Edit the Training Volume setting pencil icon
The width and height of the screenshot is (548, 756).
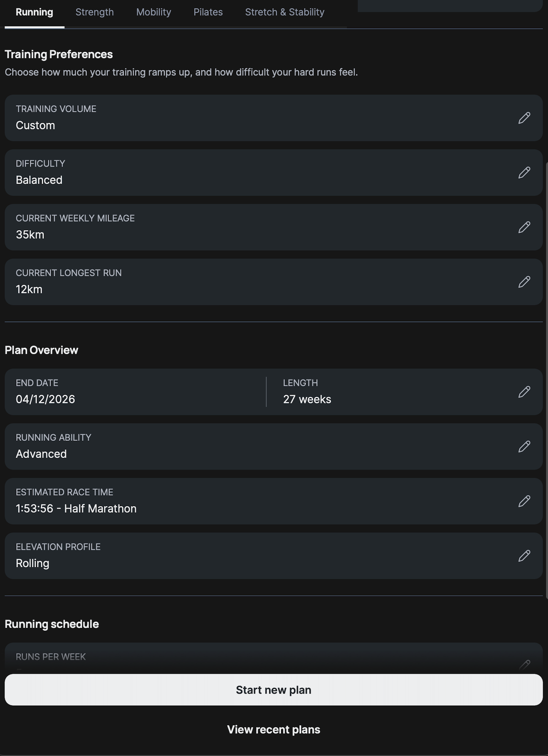tap(524, 118)
